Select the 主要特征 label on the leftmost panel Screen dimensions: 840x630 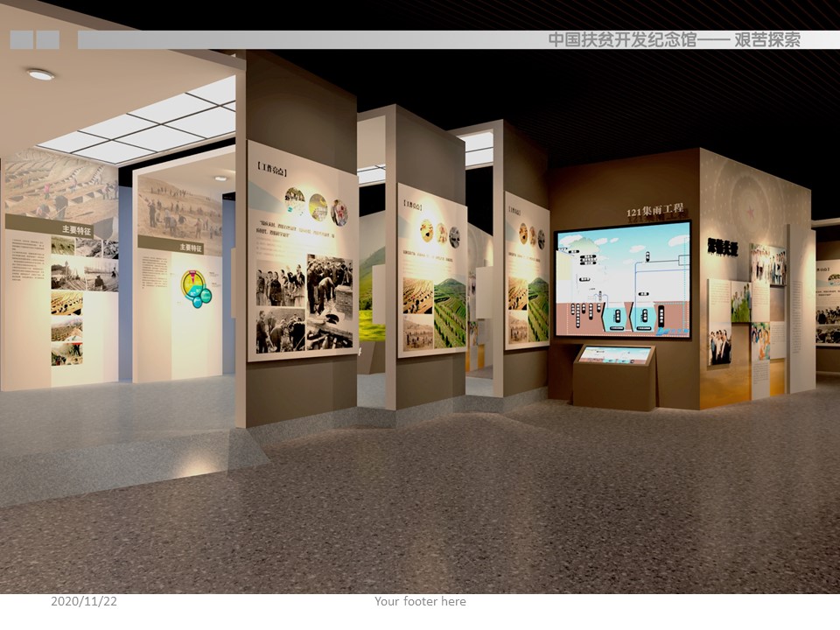tap(77, 230)
